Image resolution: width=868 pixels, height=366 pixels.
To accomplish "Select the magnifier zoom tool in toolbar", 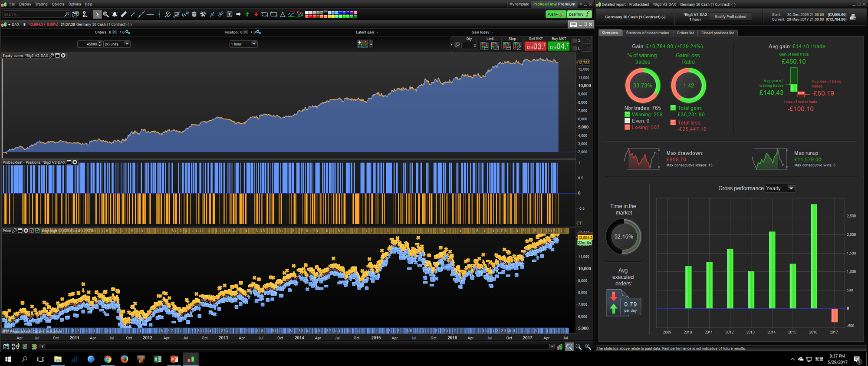I will click(106, 14).
